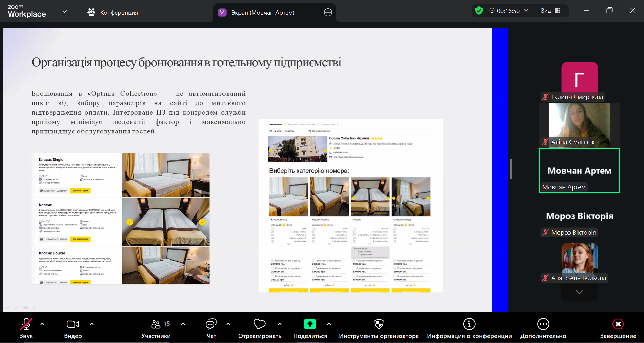Expand audio options arrow next to Звук

point(42,324)
